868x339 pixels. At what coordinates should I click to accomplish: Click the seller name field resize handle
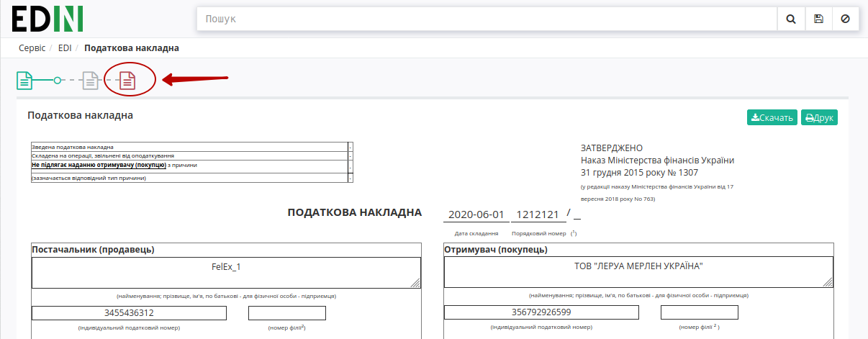[416, 284]
